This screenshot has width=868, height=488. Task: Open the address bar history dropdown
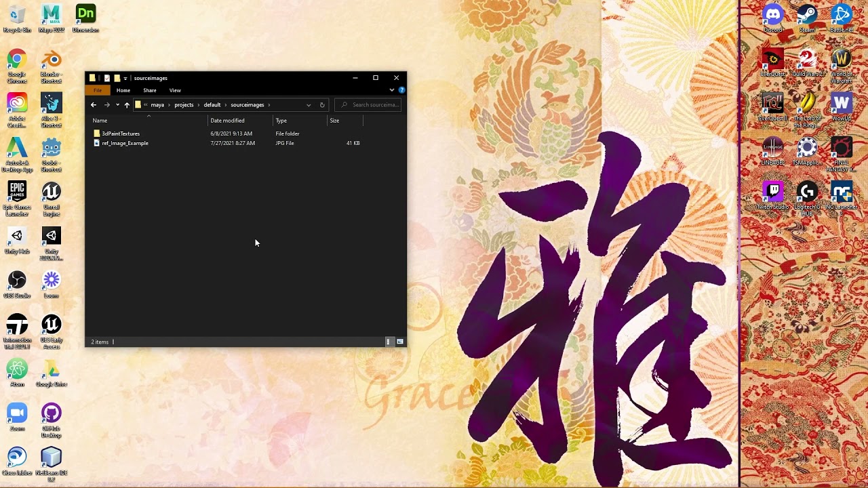(x=309, y=105)
